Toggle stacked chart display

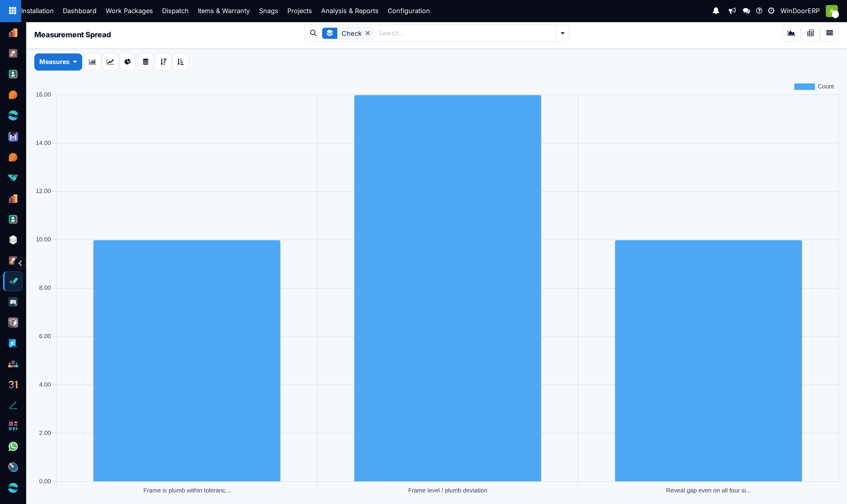[145, 62]
